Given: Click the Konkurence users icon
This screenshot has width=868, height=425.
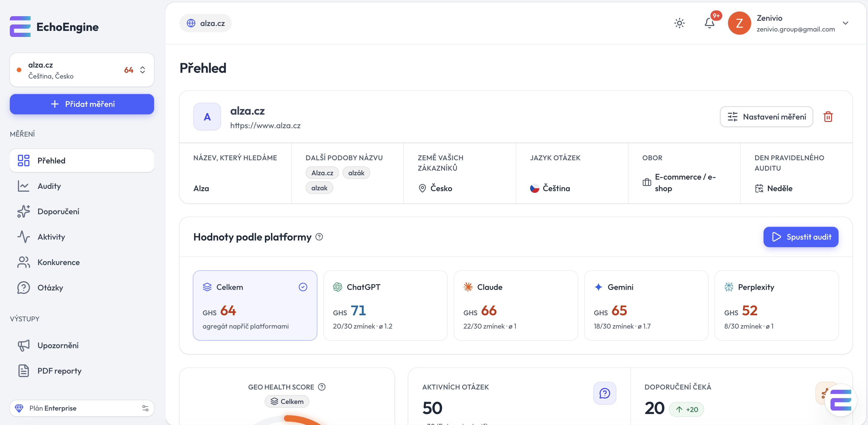Looking at the screenshot, I should 24,262.
